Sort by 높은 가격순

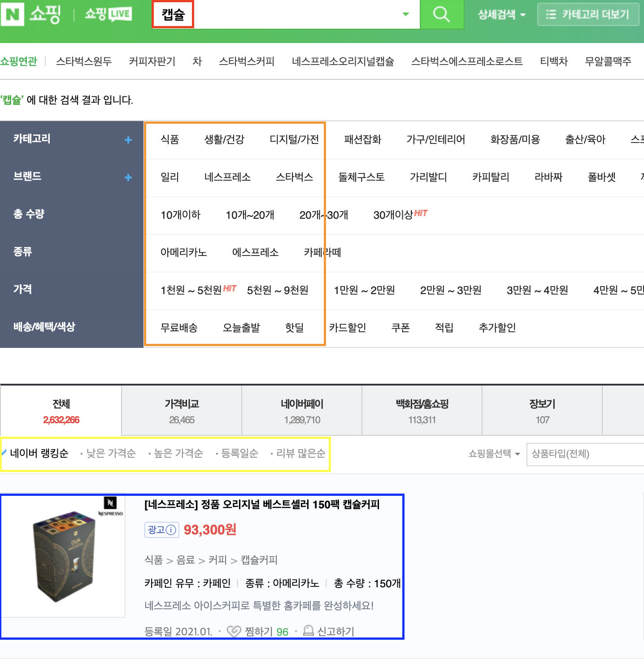coord(178,453)
